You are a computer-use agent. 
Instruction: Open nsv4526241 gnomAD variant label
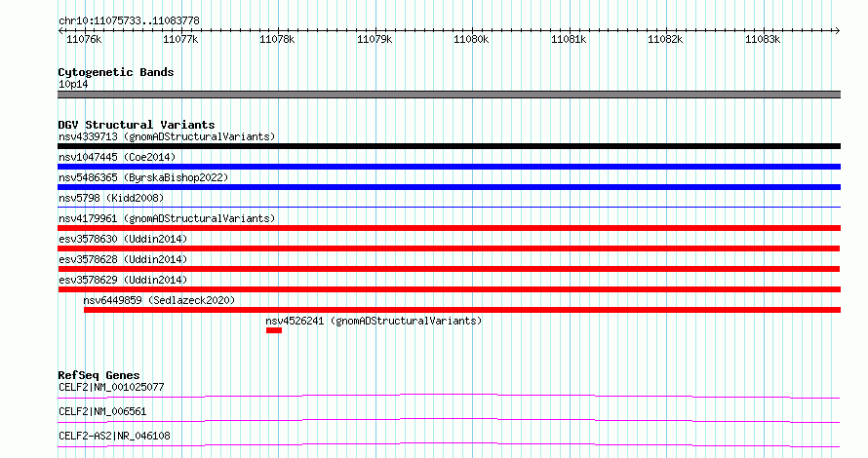tap(374, 321)
